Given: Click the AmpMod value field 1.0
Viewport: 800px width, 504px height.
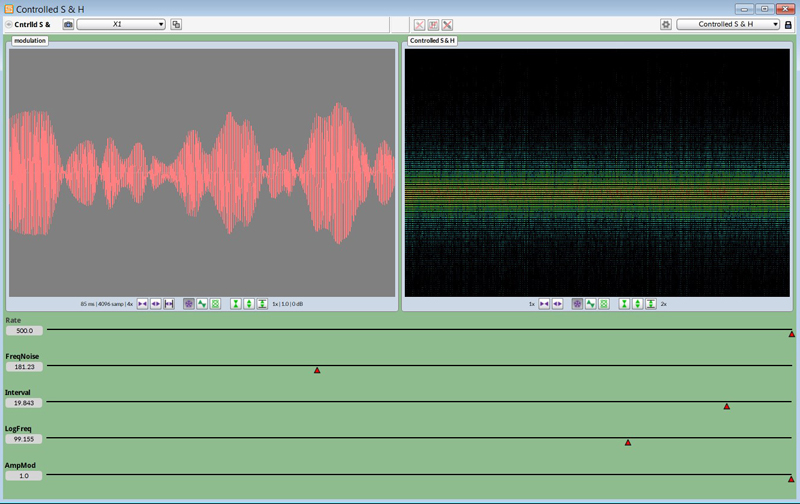Looking at the screenshot, I should pos(24,476).
